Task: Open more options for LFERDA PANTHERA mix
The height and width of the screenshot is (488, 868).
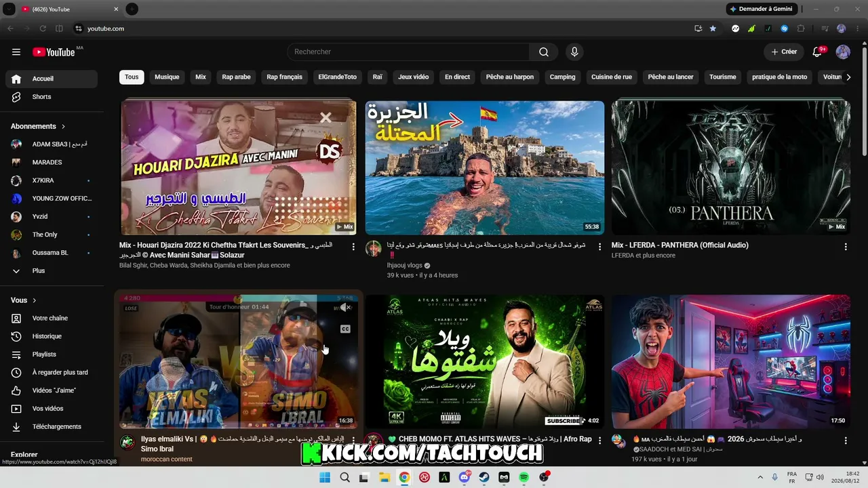Action: tap(846, 247)
